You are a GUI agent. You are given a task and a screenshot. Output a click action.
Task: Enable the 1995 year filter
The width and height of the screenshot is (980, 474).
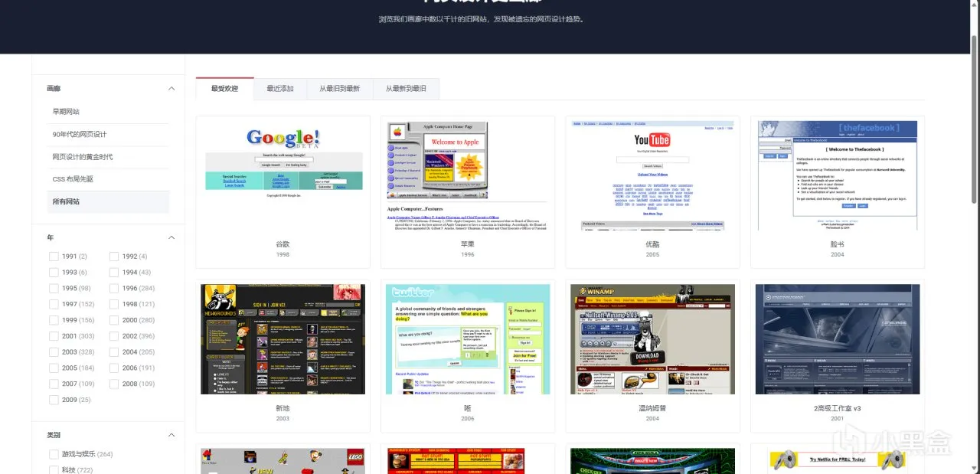54,289
